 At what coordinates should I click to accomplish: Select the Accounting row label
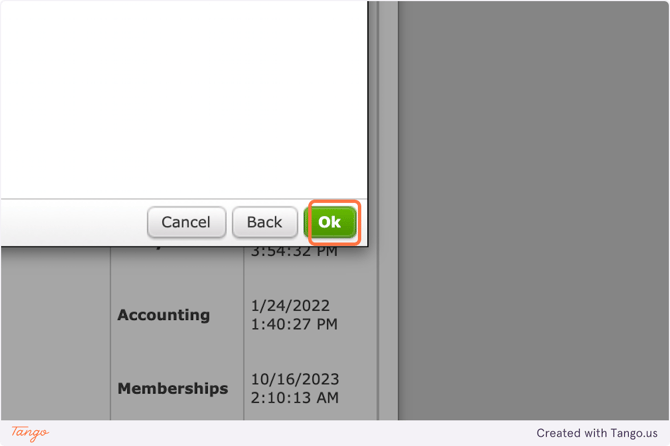click(163, 315)
